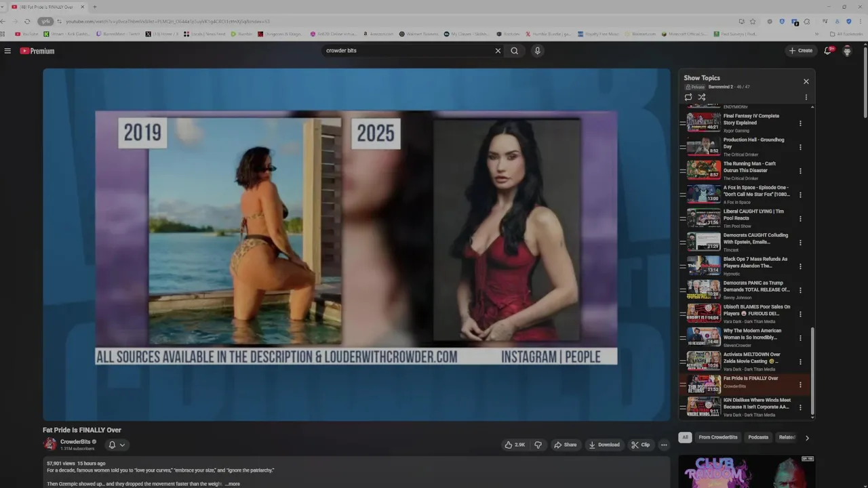Click the video player to pause
Image resolution: width=868 pixels, height=488 pixels.
point(356,244)
